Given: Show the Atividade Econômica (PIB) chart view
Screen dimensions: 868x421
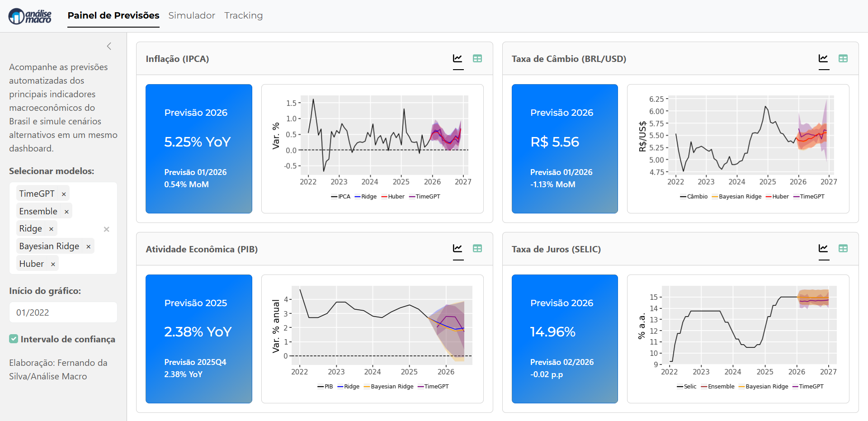Looking at the screenshot, I should coord(458,249).
